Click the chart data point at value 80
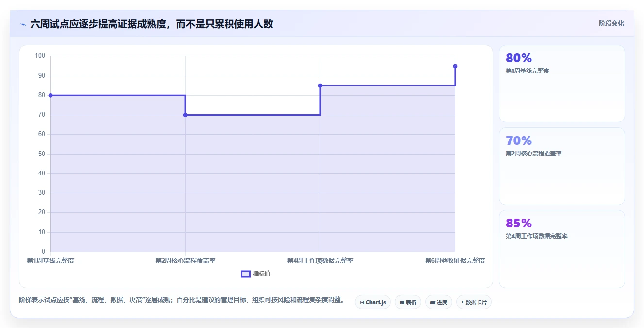This screenshot has height=328, width=644. [x=50, y=95]
